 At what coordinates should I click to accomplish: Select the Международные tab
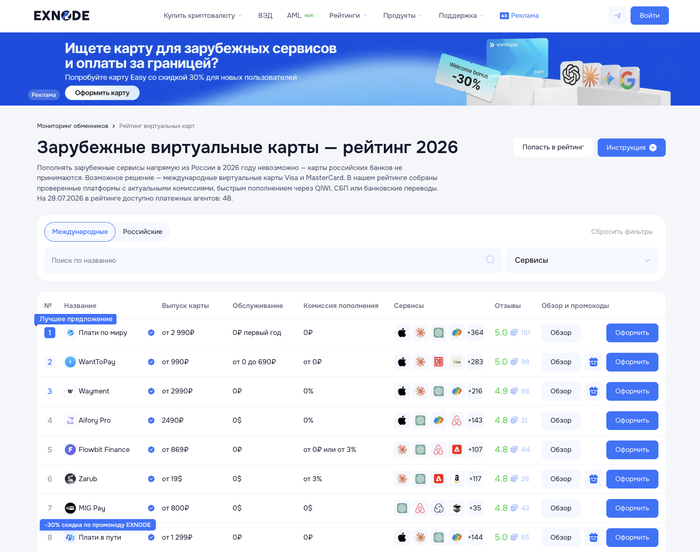point(80,232)
